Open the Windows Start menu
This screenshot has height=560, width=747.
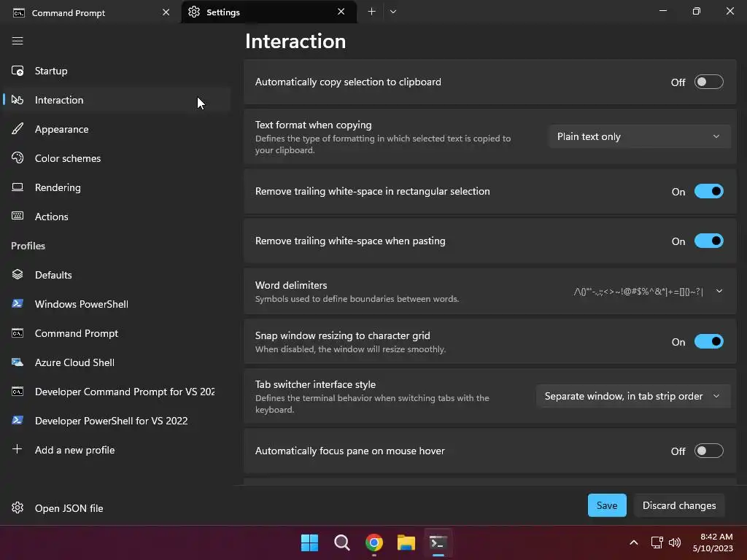point(309,542)
